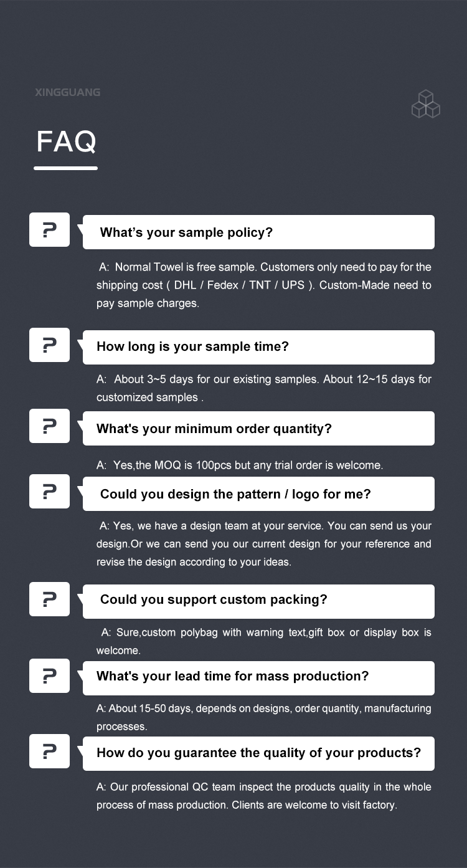The image size is (467, 868).
Task: Select "What's your lead time for mass production?"
Action: pos(258,678)
